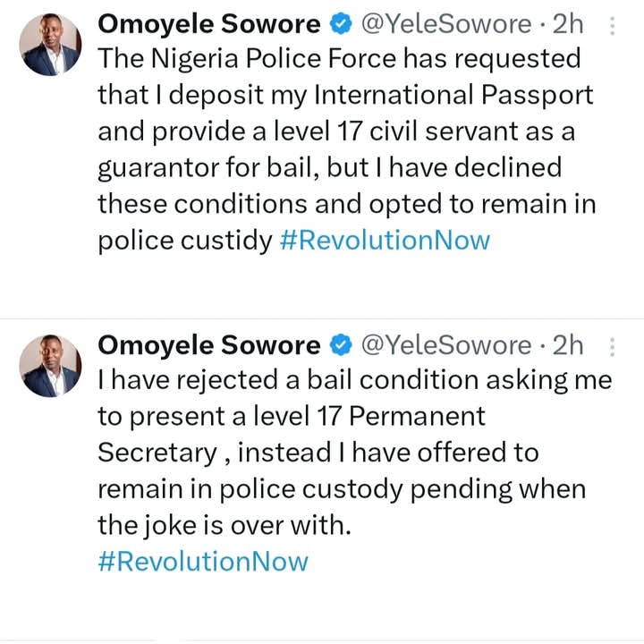Open more options on the second tweet
Viewport: 644px width, 644px height.
tap(612, 345)
